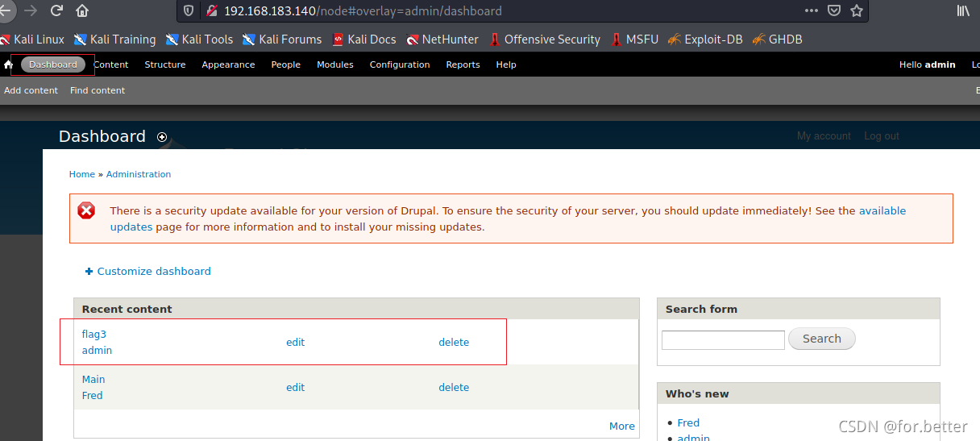The height and width of the screenshot is (441, 980).
Task: Click the forward navigation arrow
Action: point(31,11)
